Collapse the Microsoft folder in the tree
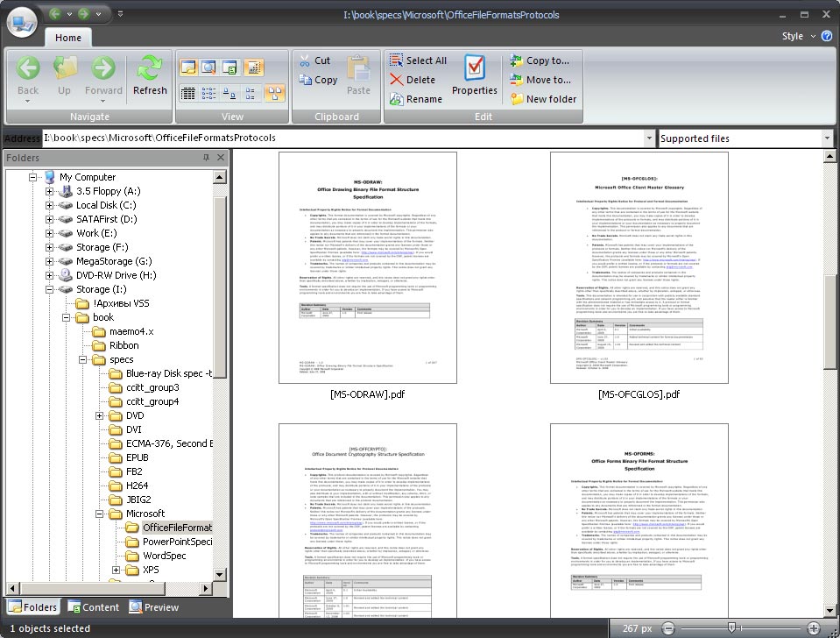This screenshot has width=840, height=638. [100, 514]
